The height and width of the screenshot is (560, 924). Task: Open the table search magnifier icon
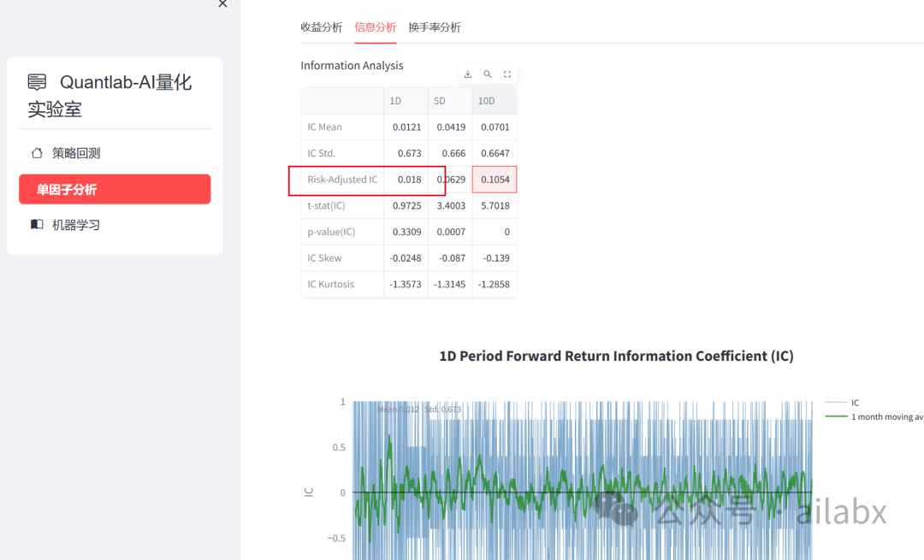point(488,74)
